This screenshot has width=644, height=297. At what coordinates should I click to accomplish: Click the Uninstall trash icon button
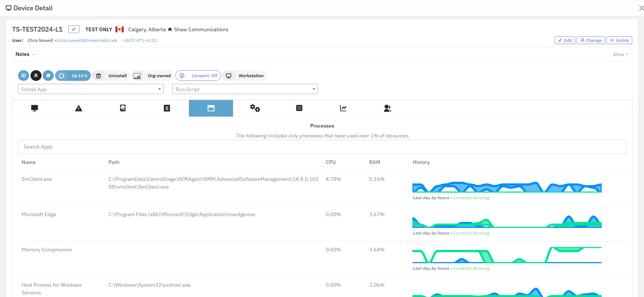coord(111,76)
